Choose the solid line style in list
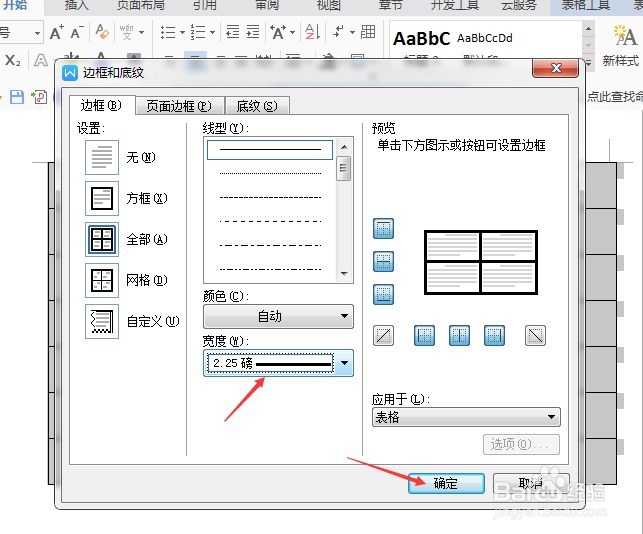Screen dimensions: 643x534 [270, 150]
